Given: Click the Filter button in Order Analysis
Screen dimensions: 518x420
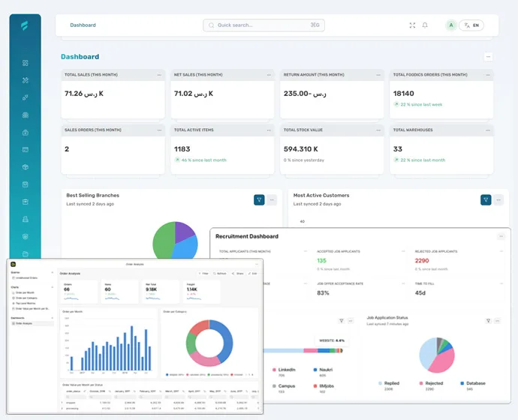Looking at the screenshot, I should point(203,274).
